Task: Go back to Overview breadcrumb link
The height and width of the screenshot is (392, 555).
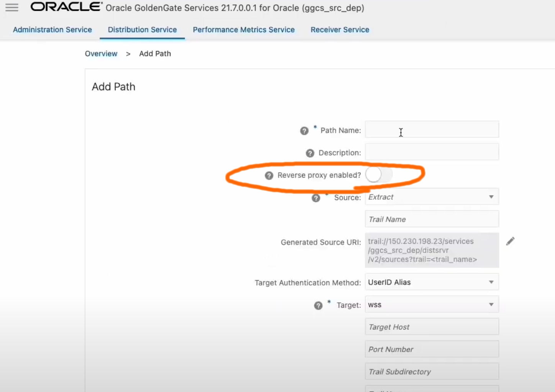Action: [x=101, y=54]
